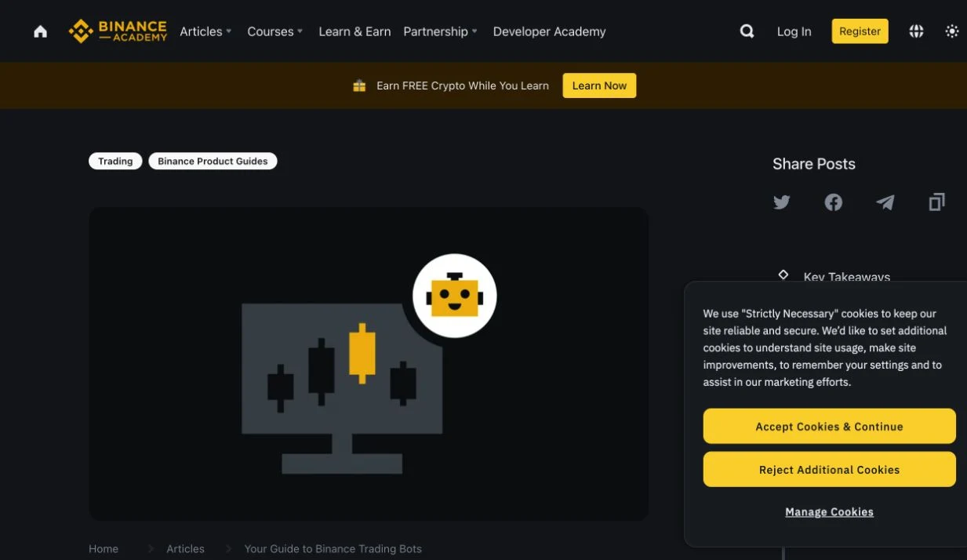Open Learn & Earn page
Screen dimensions: 967x560
pyautogui.click(x=354, y=31)
